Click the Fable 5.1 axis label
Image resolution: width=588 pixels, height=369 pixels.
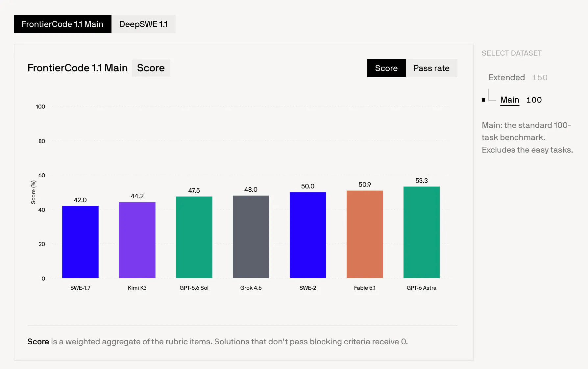point(365,288)
